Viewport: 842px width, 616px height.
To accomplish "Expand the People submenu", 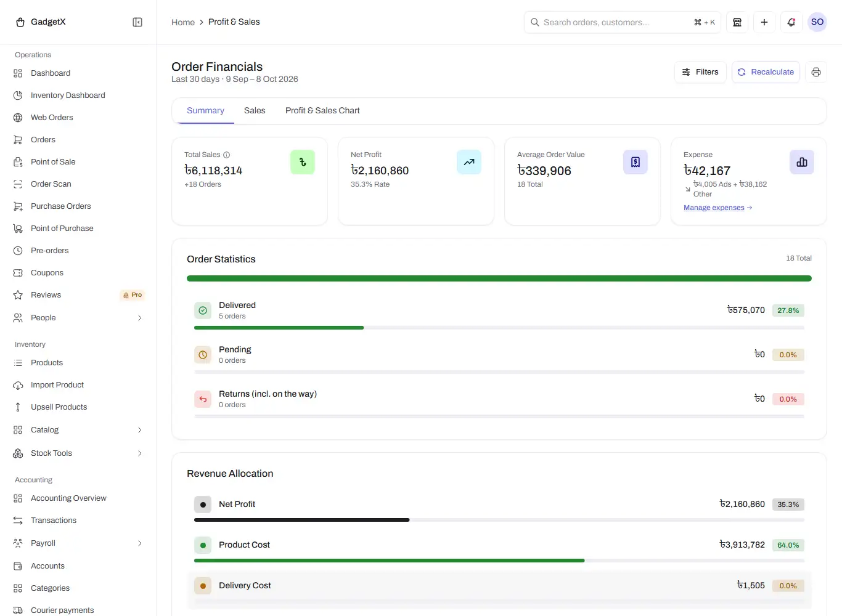I will tap(78, 318).
